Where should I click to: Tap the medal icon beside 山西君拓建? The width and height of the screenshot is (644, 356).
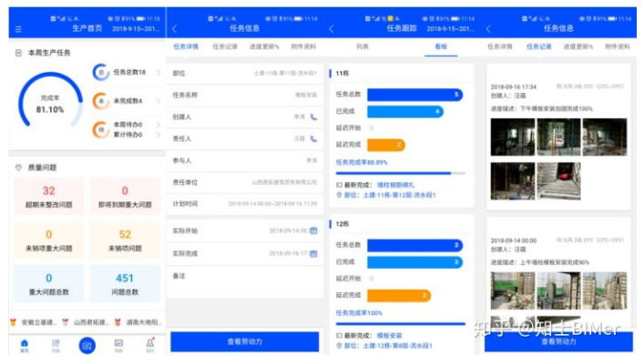(66, 322)
